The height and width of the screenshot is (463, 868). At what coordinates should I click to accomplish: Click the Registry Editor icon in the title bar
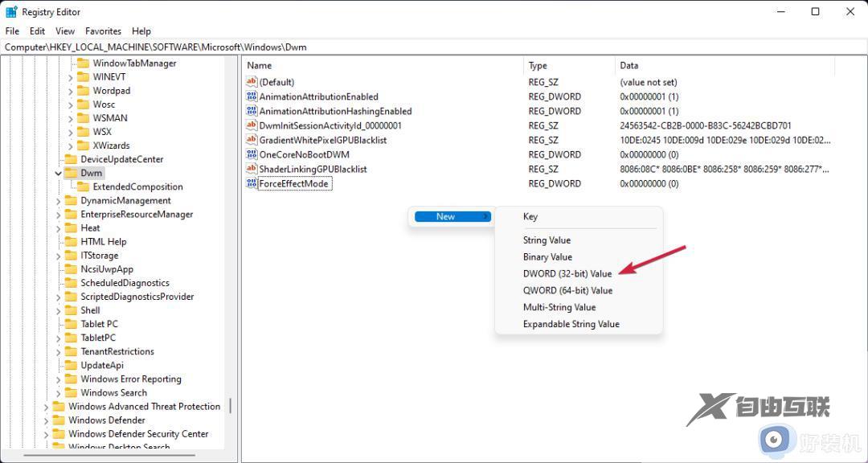pos(11,11)
